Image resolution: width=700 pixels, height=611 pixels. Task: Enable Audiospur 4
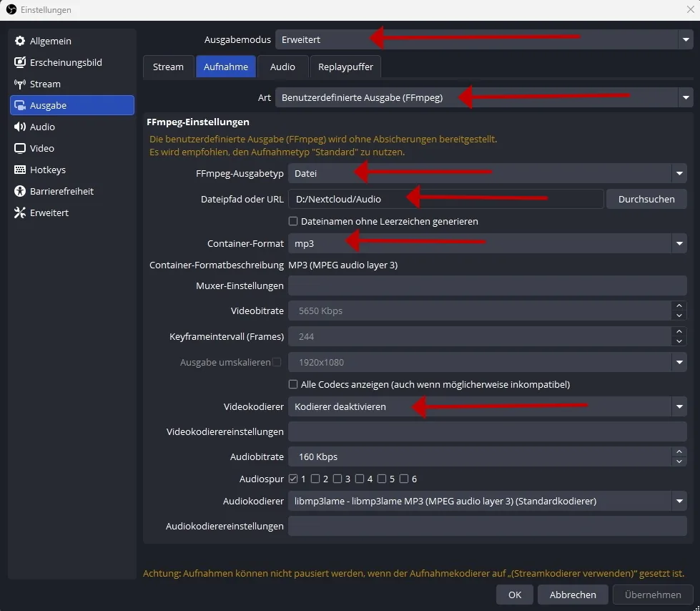tap(360, 479)
